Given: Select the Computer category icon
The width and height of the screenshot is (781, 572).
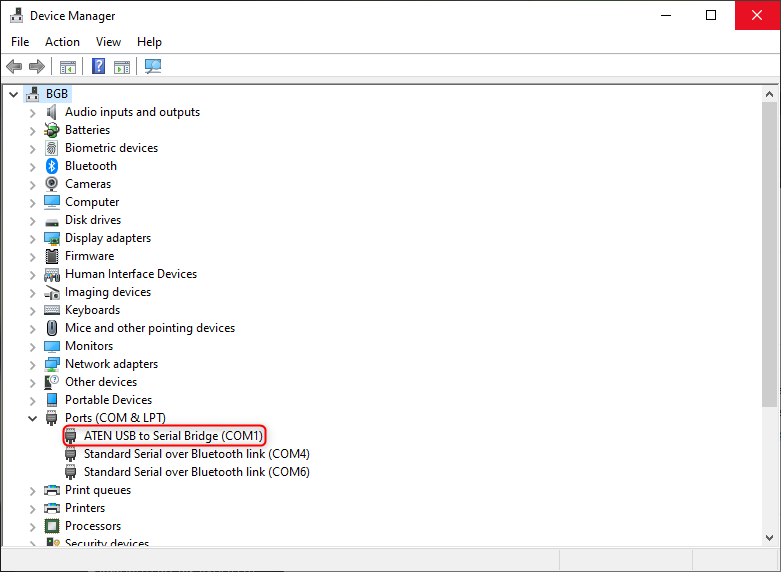Looking at the screenshot, I should pyautogui.click(x=52, y=202).
